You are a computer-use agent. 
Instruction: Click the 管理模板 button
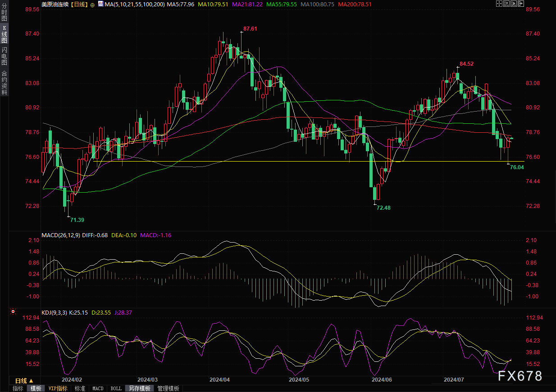[x=168, y=388]
